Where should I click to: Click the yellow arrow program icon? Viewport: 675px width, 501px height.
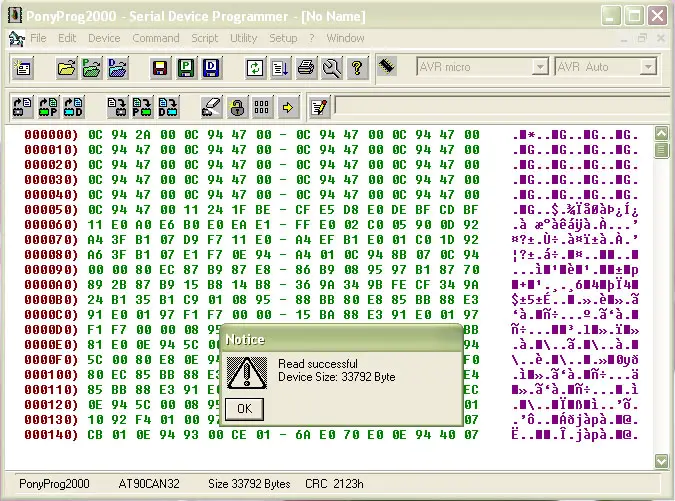tap(288, 107)
